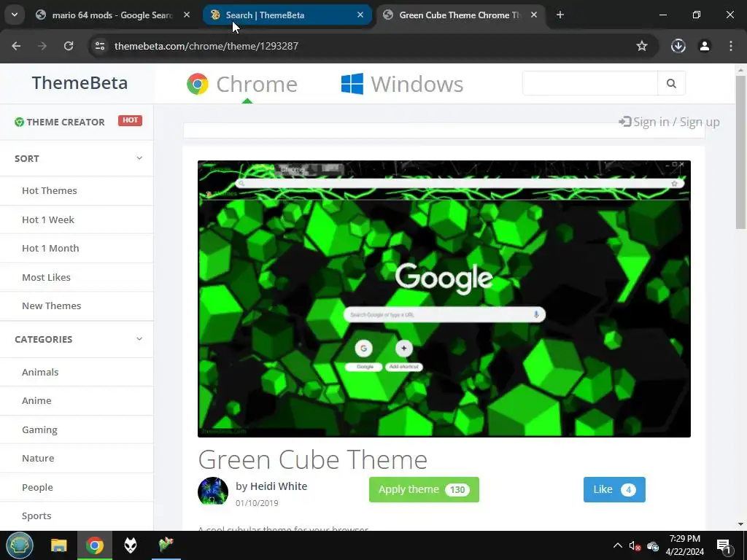Open the Sign in / Sign up link
The image size is (747, 560).
pyautogui.click(x=669, y=122)
